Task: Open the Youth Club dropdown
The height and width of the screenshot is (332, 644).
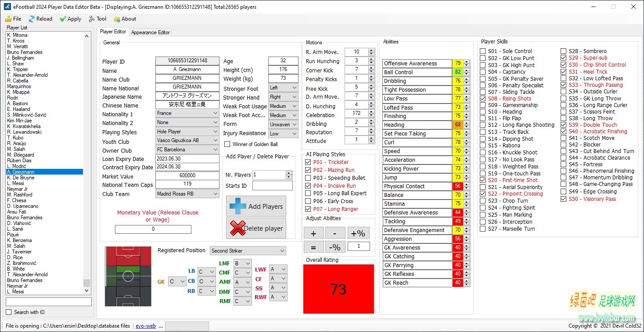Action: pos(187,140)
